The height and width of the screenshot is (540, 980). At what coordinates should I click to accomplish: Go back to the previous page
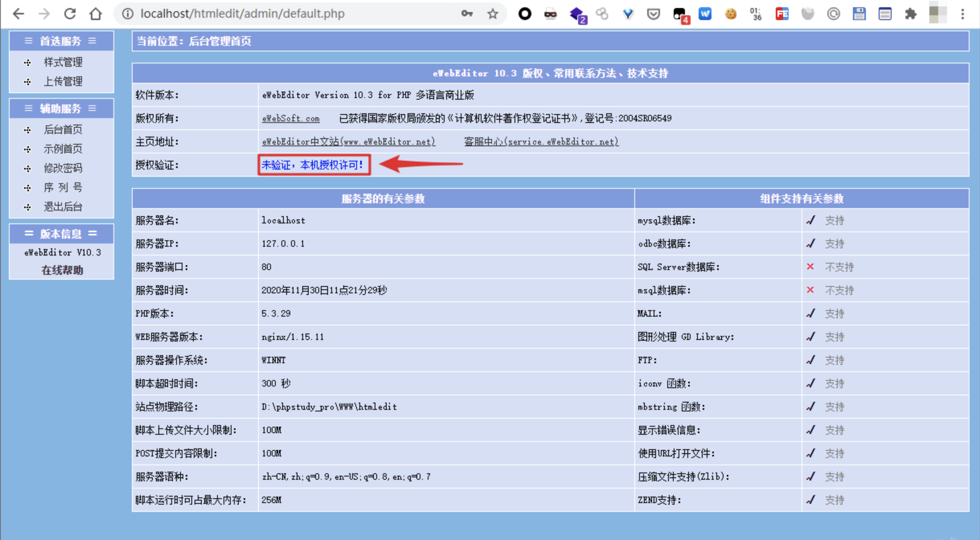[18, 14]
